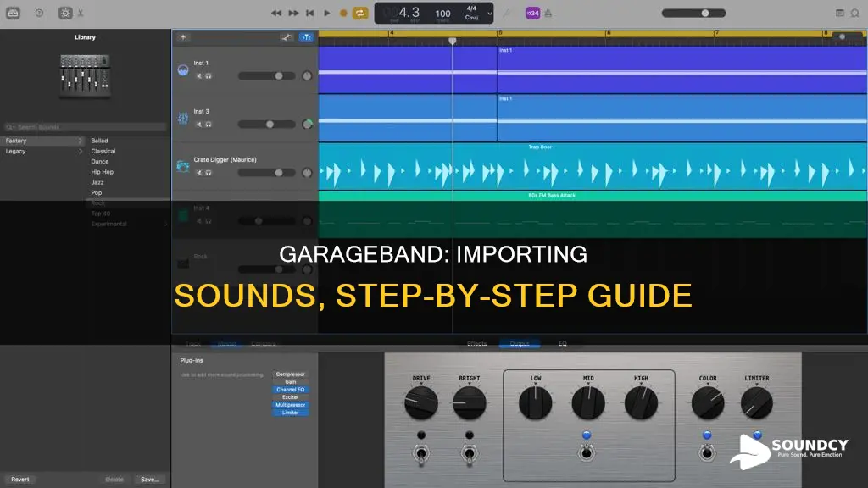Click the Quick Help question icon

(39, 13)
